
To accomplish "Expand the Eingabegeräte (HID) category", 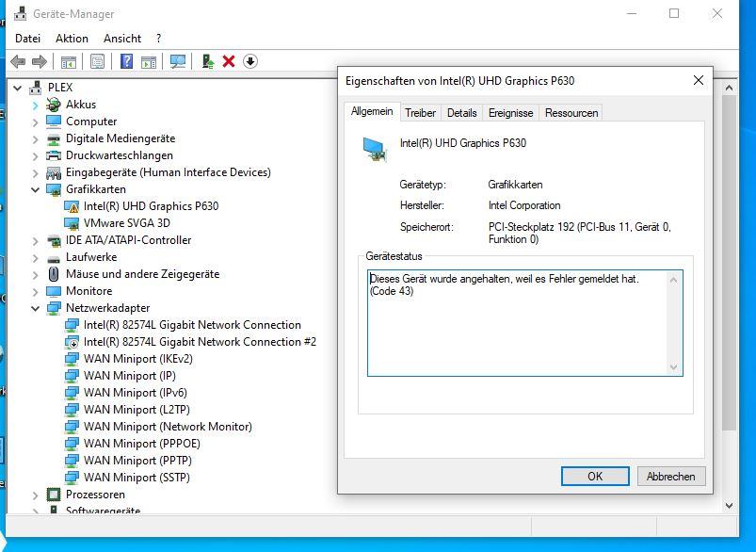I will coord(35,173).
